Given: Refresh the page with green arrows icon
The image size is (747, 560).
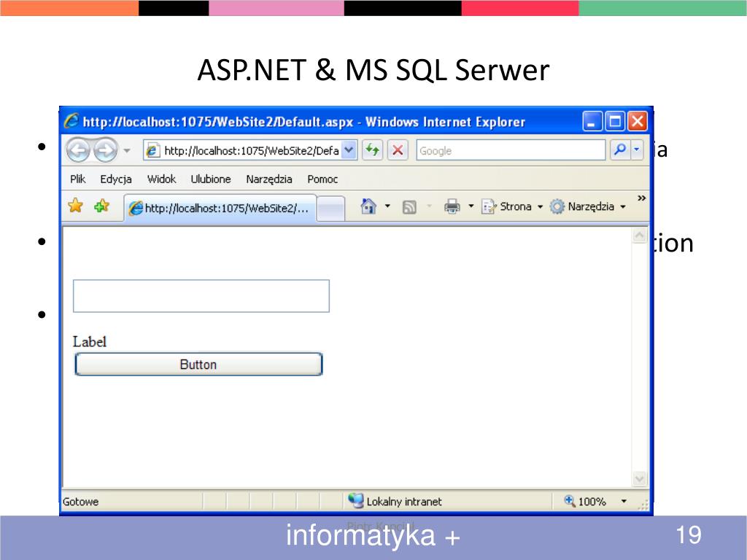Looking at the screenshot, I should pos(372,150).
